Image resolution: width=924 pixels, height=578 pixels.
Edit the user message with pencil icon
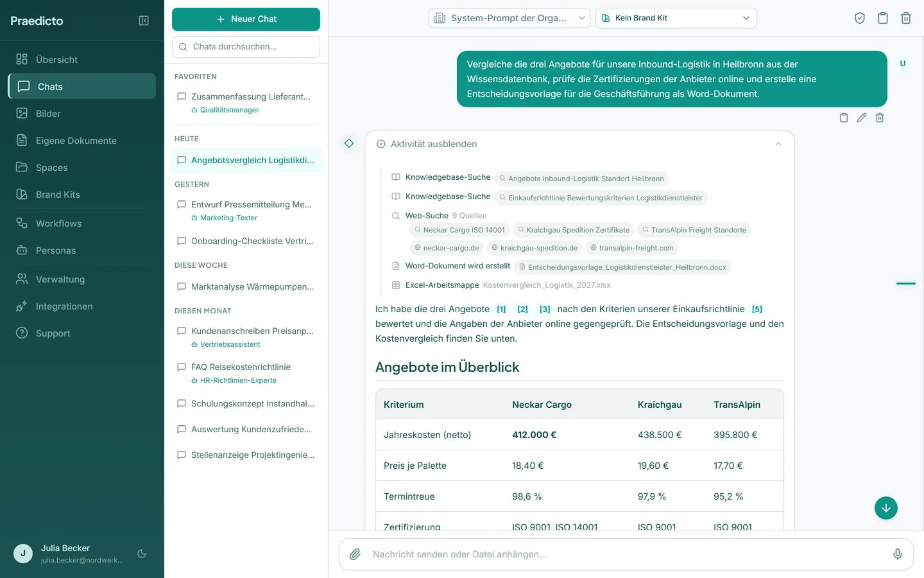coord(862,118)
